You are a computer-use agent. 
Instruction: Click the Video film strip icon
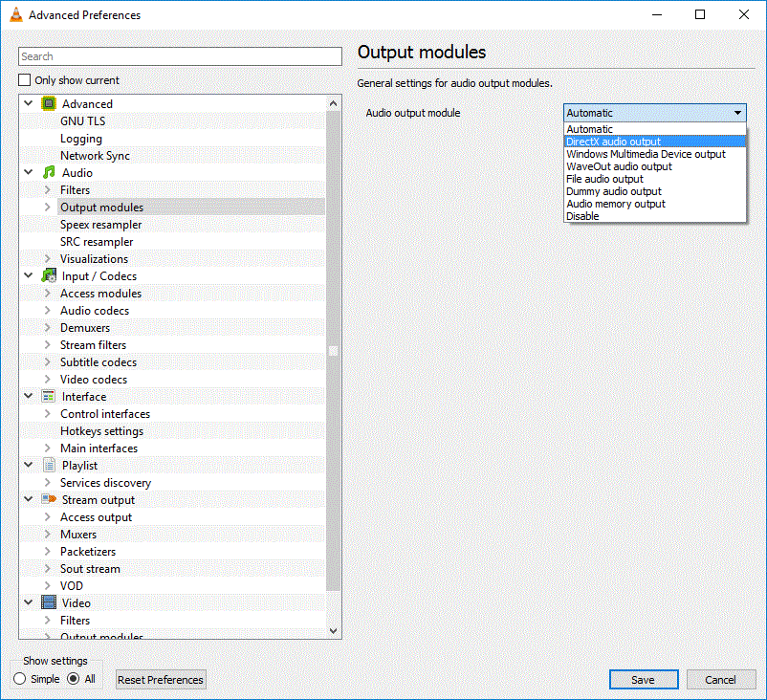[x=49, y=603]
